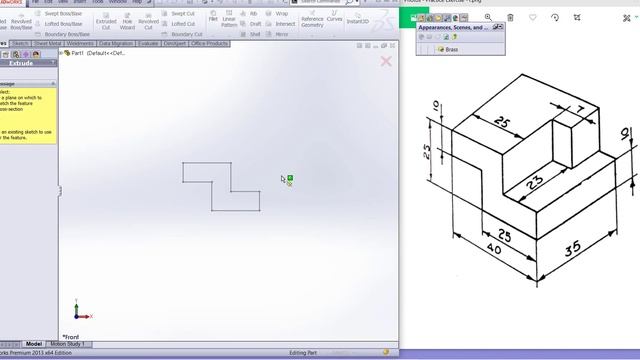The height and width of the screenshot is (360, 640).
Task: Open the File menu
Action: click(36, 2)
